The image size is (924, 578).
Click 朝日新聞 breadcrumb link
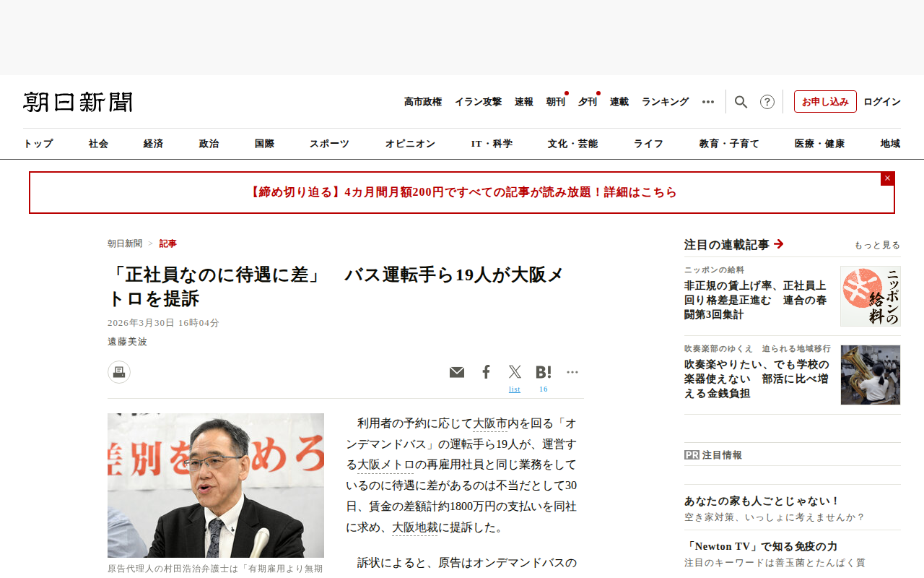[x=125, y=243]
